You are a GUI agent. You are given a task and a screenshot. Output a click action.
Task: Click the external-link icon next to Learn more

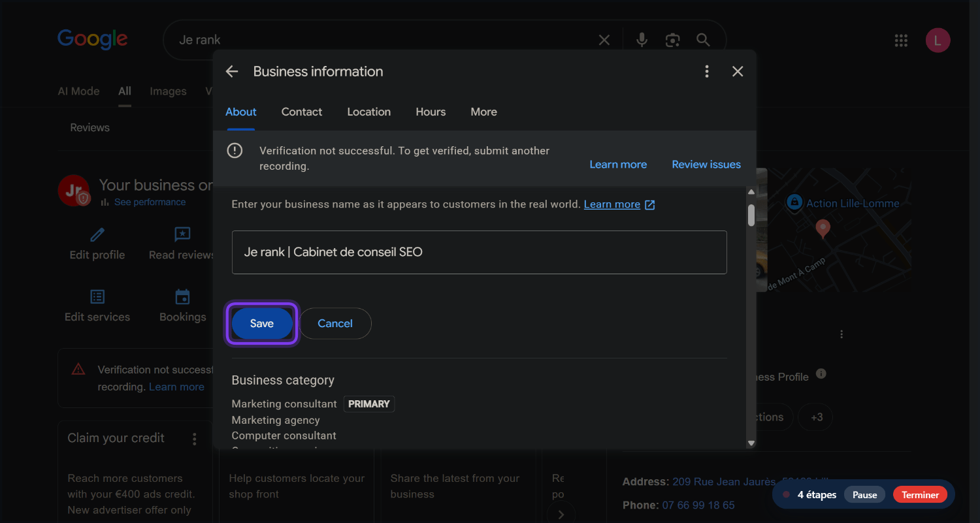[650, 204]
